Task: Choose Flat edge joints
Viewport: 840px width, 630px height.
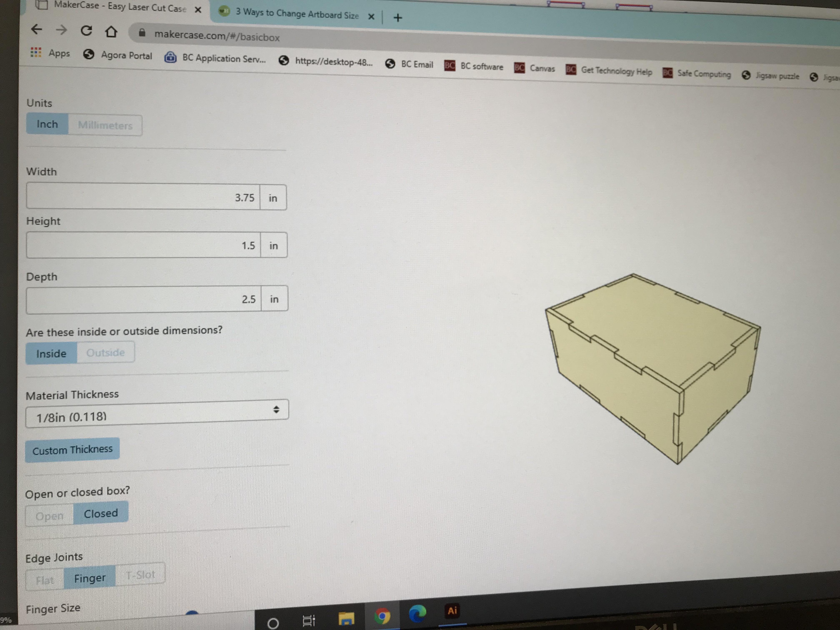Action: [x=45, y=580]
